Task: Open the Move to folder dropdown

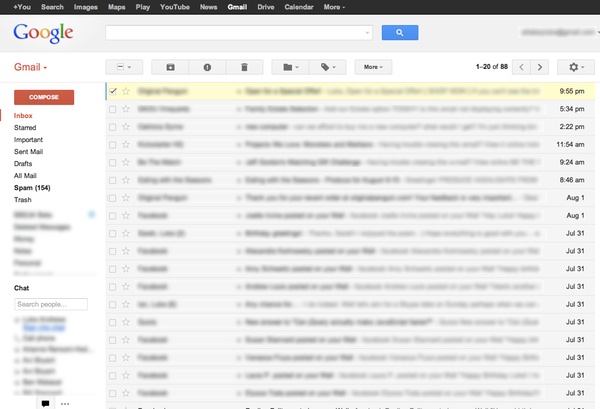Action: point(290,67)
